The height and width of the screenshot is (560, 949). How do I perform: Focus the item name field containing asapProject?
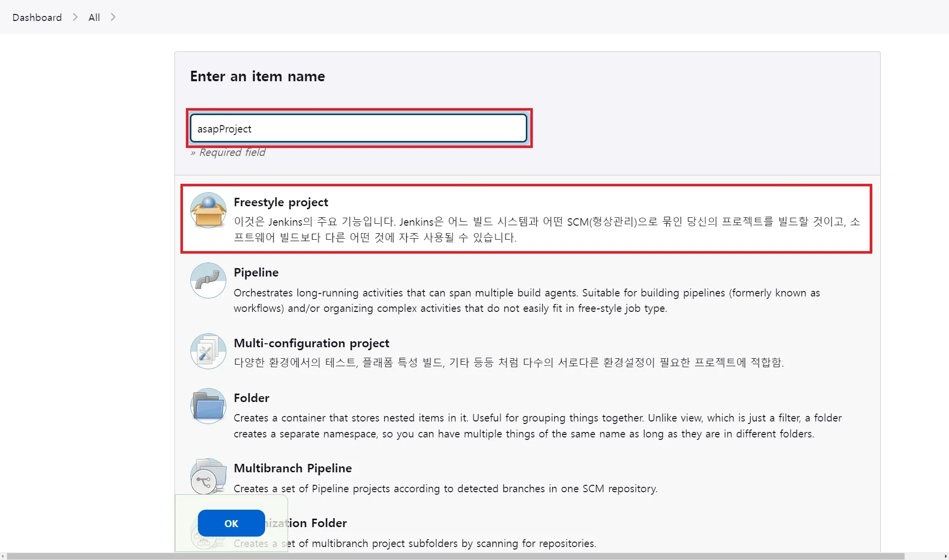click(x=358, y=129)
